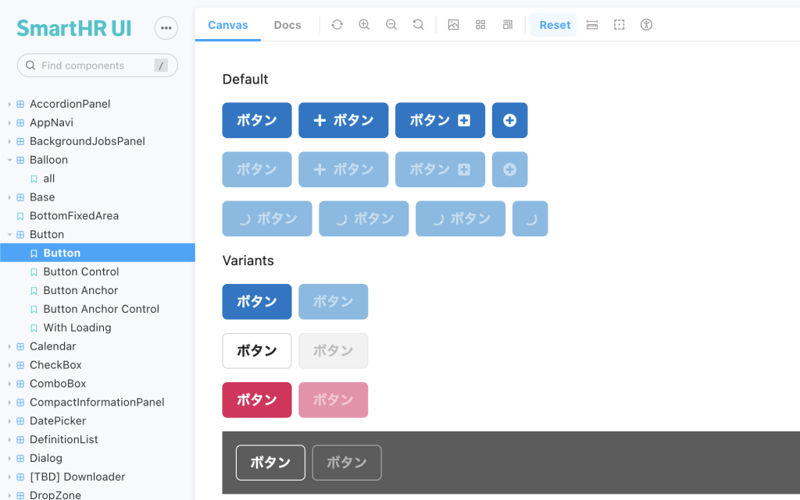800x500 pixels.
Task: Toggle the outline tool
Action: 619,25
